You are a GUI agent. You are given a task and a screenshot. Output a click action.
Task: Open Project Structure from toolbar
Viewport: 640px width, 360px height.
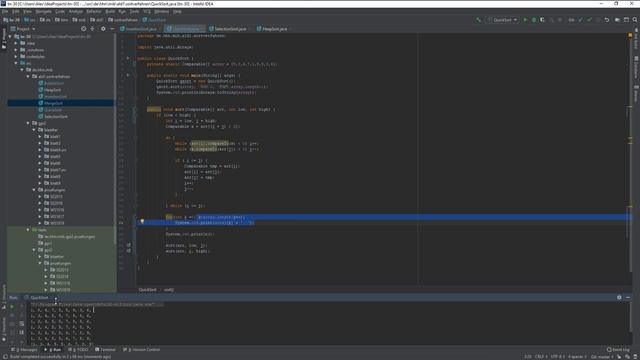click(617, 20)
